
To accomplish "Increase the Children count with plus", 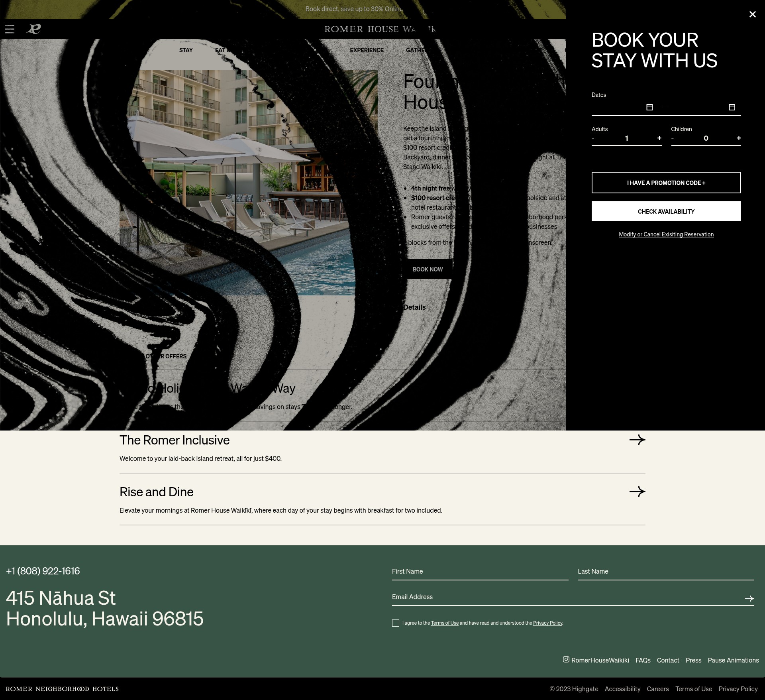I will pos(738,138).
